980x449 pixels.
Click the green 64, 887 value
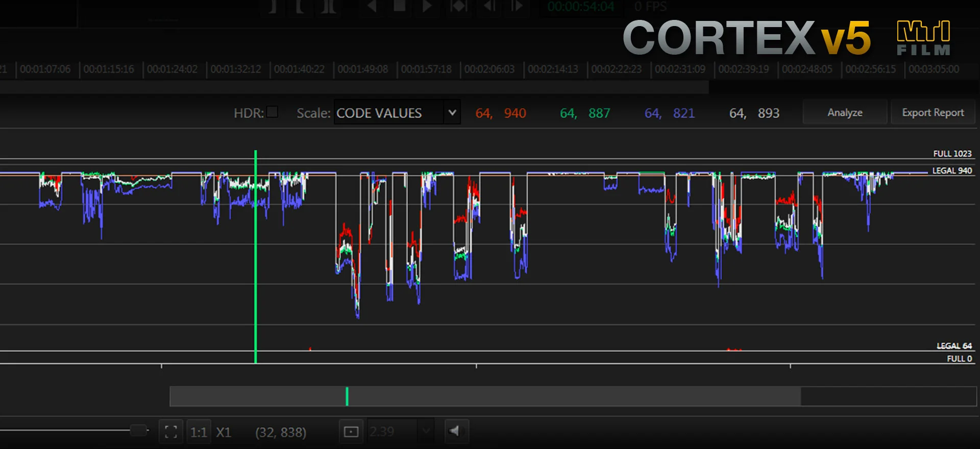pos(585,113)
